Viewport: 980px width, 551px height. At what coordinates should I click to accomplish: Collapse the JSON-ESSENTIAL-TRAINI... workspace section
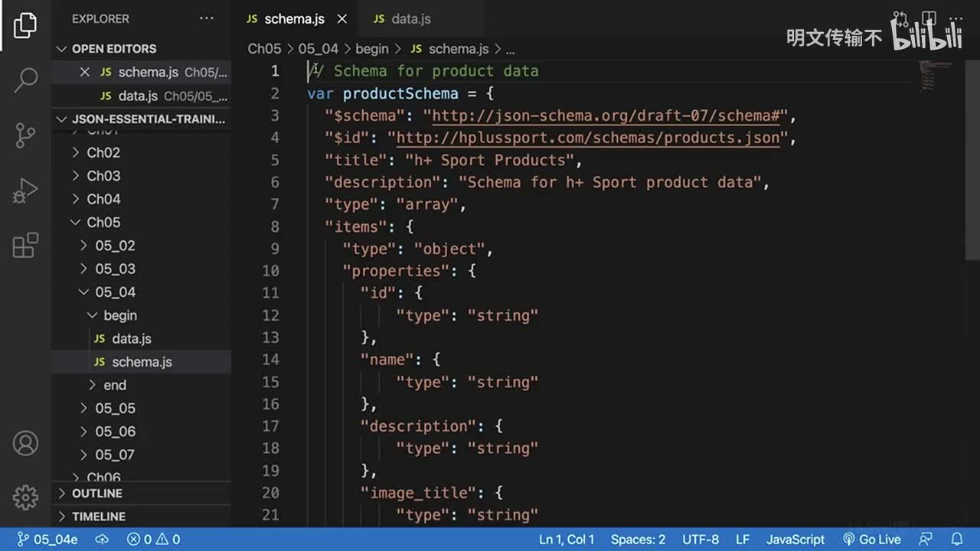pyautogui.click(x=141, y=119)
